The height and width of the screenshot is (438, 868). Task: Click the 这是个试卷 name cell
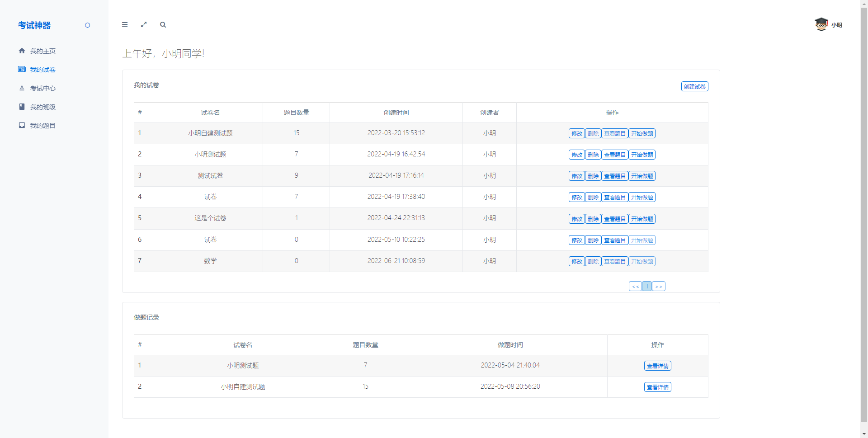(210, 218)
